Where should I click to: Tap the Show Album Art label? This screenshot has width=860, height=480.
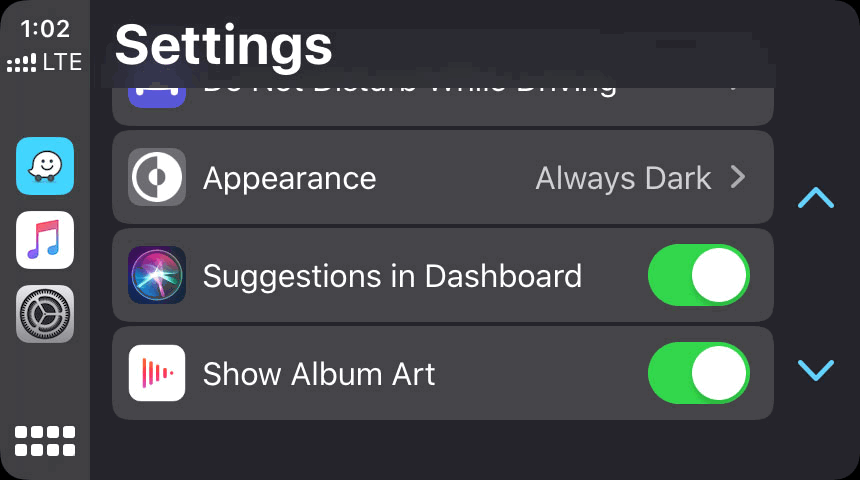click(319, 374)
